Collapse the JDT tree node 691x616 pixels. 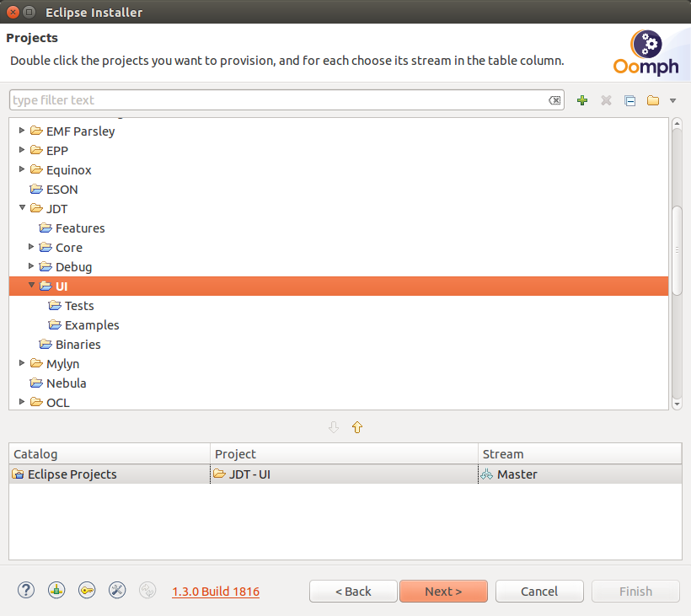point(22,207)
